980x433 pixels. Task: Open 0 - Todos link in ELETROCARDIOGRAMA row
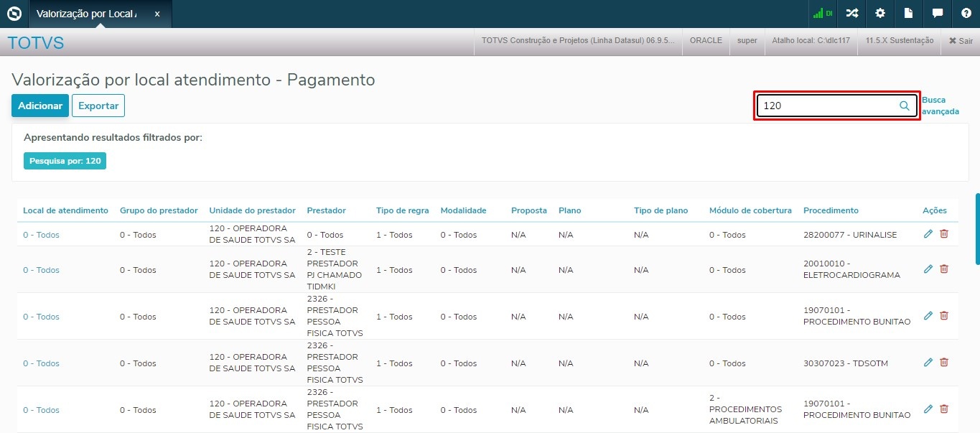[x=41, y=270]
